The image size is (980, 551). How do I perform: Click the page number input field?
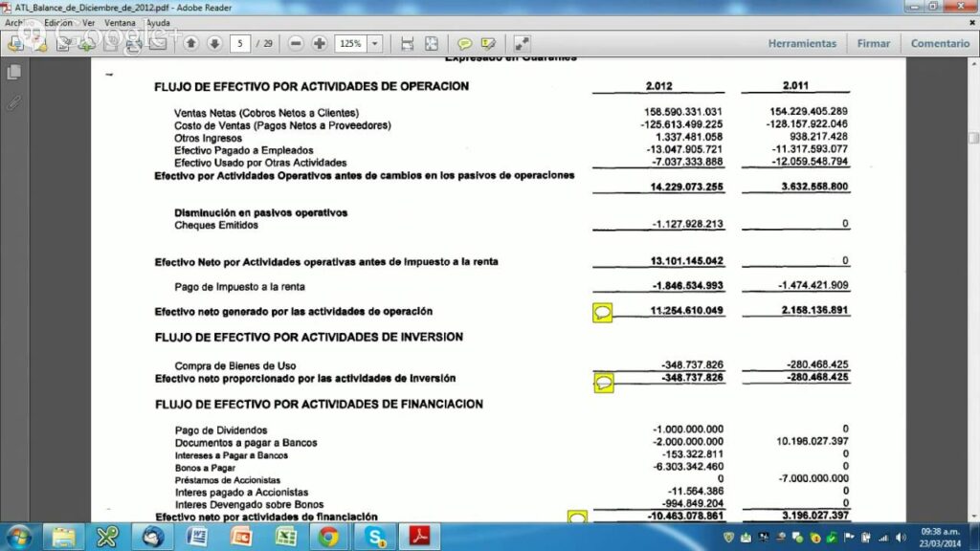pos(240,43)
